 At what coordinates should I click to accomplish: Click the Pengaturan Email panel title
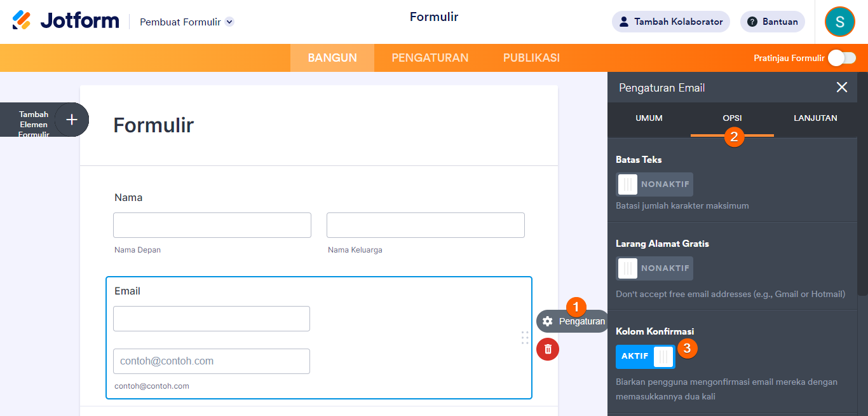pyautogui.click(x=661, y=88)
